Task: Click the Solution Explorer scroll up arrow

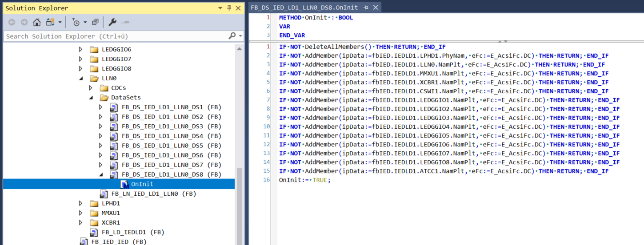Action: point(240,49)
